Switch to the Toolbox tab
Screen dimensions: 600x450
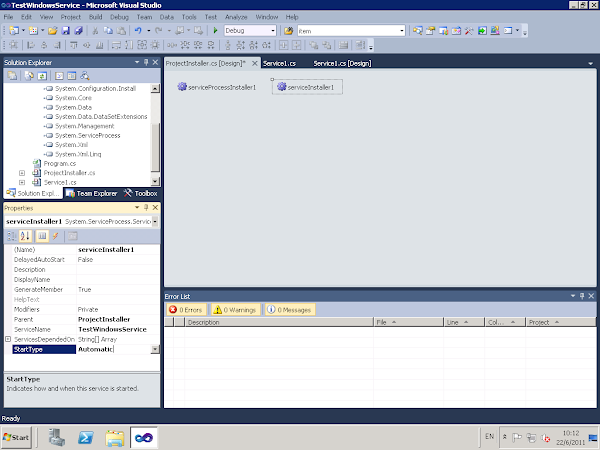point(140,193)
